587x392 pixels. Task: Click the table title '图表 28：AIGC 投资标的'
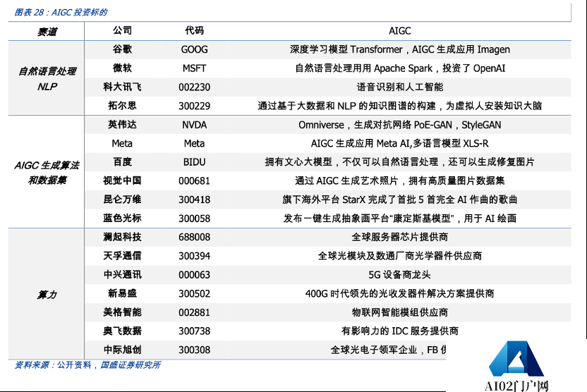(x=61, y=13)
